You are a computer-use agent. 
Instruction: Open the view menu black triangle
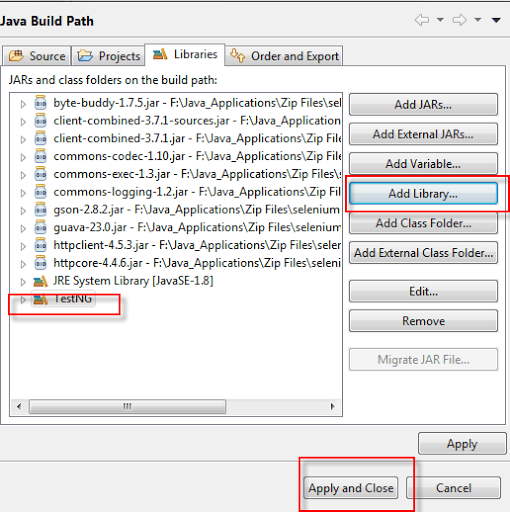click(x=496, y=20)
